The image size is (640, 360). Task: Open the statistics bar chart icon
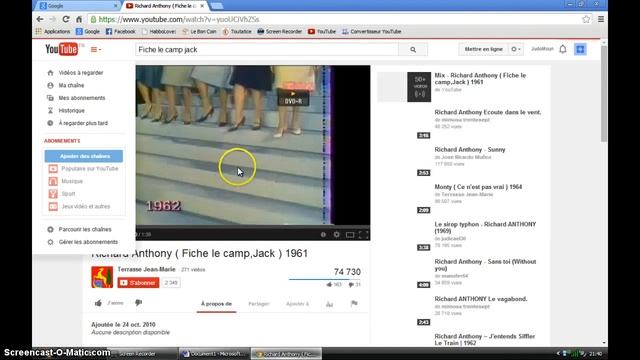(329, 304)
